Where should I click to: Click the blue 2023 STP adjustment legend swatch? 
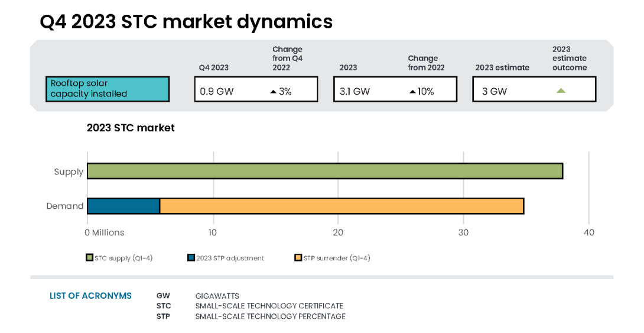click(x=191, y=258)
